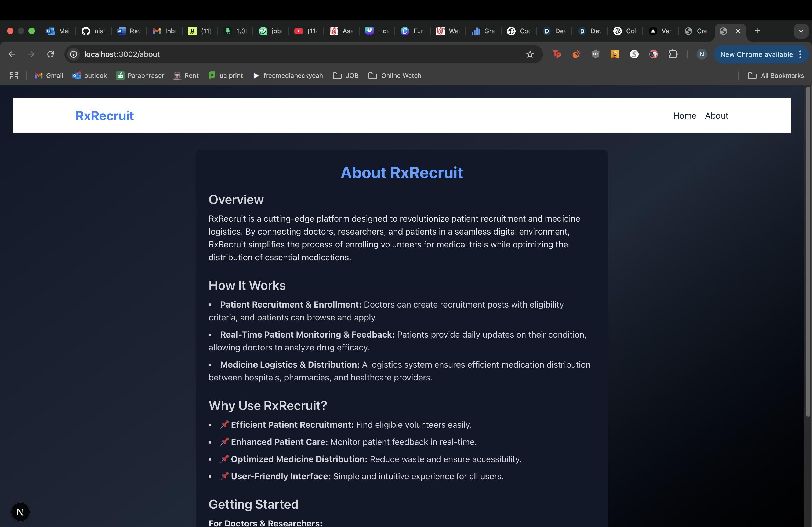The height and width of the screenshot is (527, 812).
Task: Click the Home navigation link
Action: pyautogui.click(x=684, y=116)
